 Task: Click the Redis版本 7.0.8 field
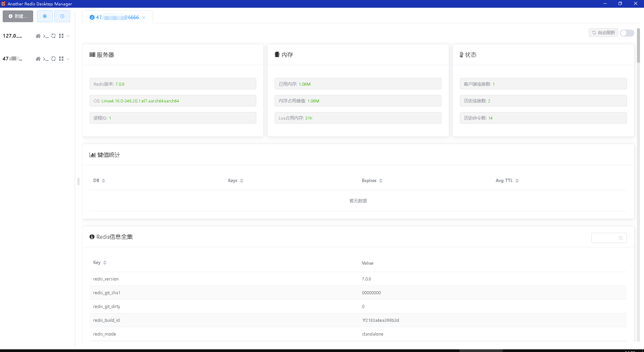173,84
